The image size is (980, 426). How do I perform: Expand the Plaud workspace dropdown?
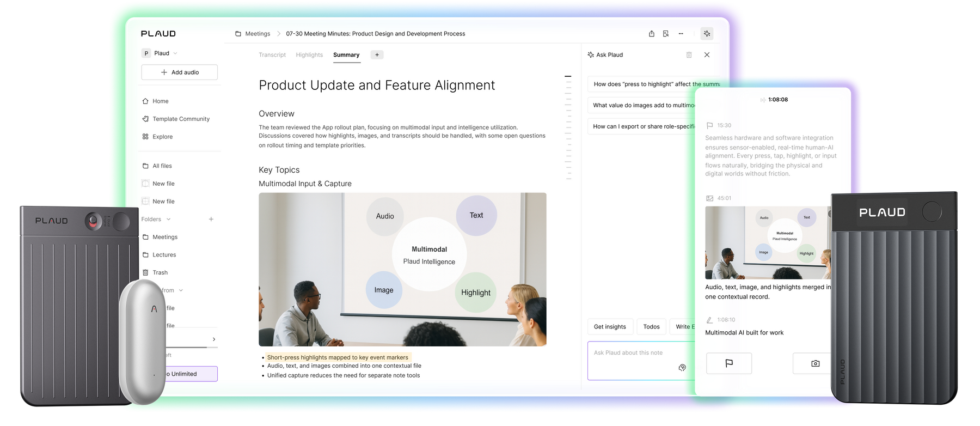click(175, 53)
